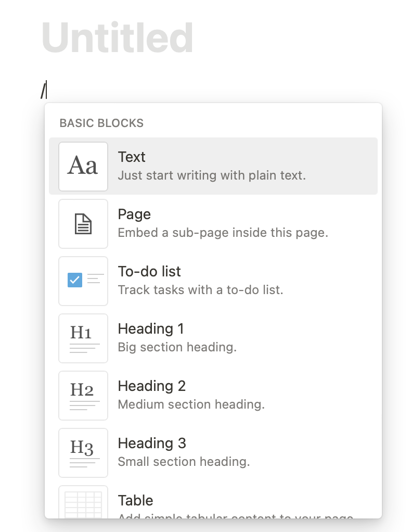Pick the Heading 1 label
This screenshot has width=411, height=532.
[x=151, y=329]
